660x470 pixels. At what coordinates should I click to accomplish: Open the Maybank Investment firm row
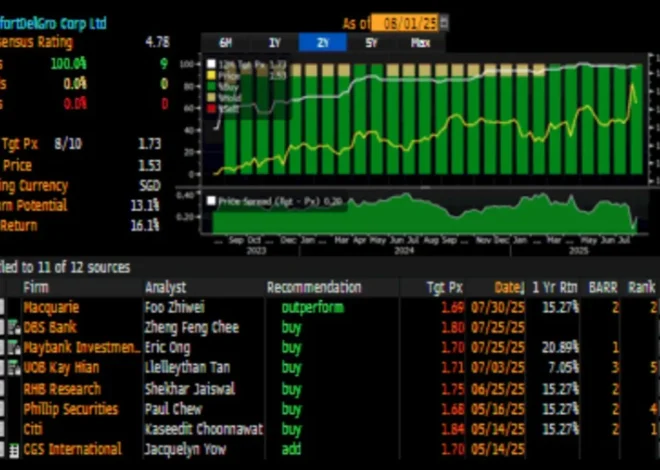click(x=82, y=348)
